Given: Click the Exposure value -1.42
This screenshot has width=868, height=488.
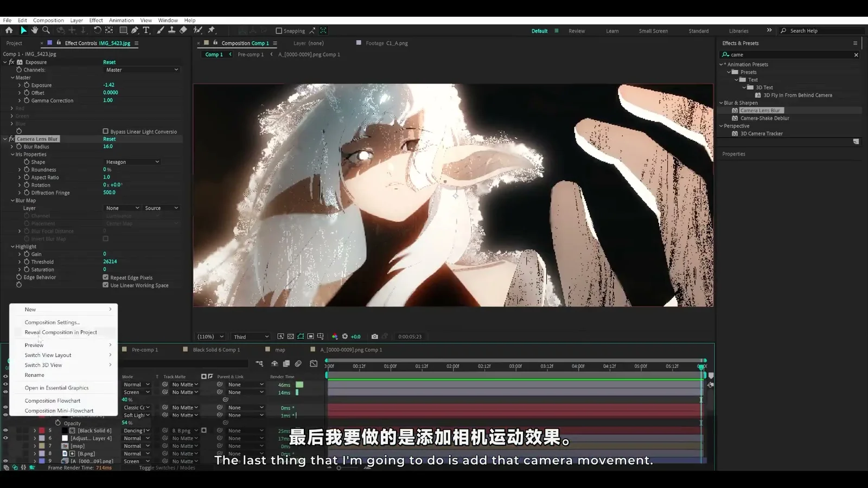Looking at the screenshot, I should [x=109, y=85].
